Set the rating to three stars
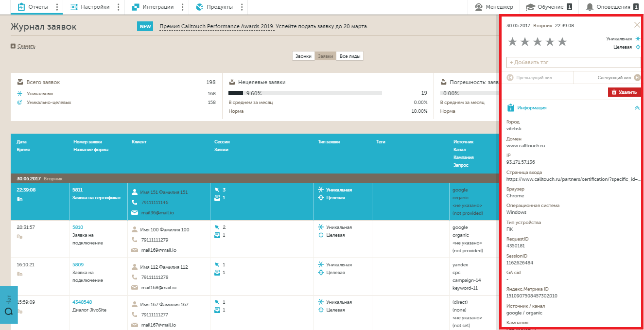The height and width of the screenshot is (330, 644). [x=537, y=42]
